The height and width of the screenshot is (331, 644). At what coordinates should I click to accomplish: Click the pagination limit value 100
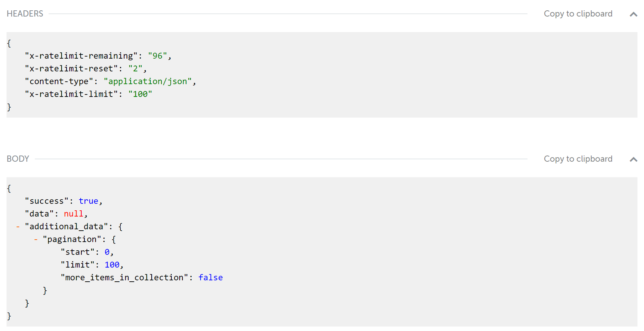tap(112, 264)
